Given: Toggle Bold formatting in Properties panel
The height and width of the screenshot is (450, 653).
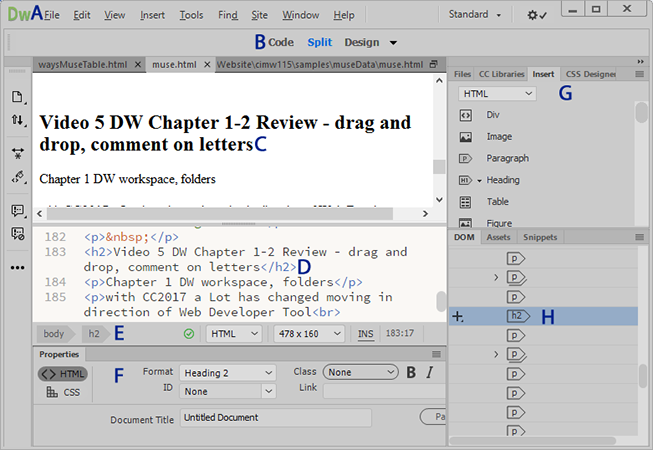Looking at the screenshot, I should coord(411,373).
